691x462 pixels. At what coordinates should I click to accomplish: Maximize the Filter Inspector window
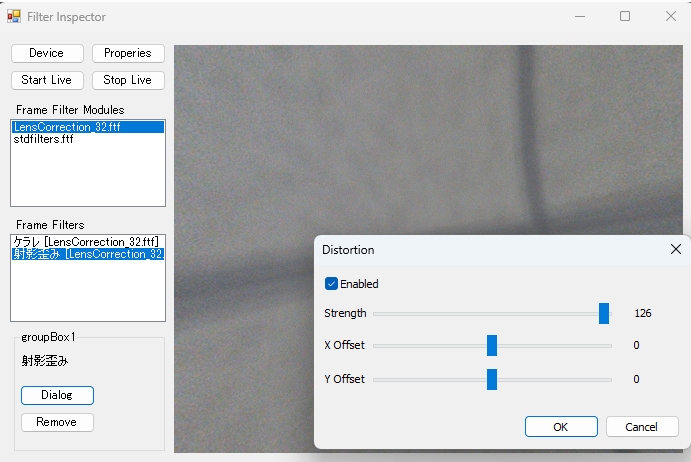click(x=625, y=17)
